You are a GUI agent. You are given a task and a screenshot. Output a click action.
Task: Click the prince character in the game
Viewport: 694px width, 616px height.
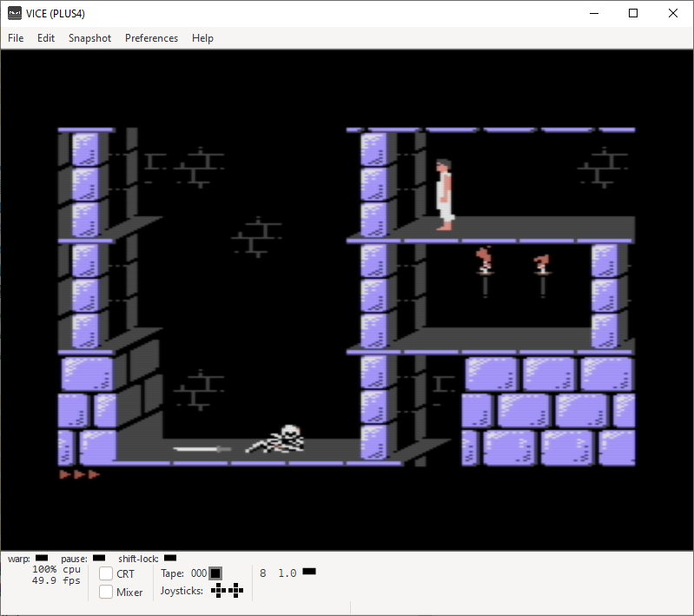point(445,195)
